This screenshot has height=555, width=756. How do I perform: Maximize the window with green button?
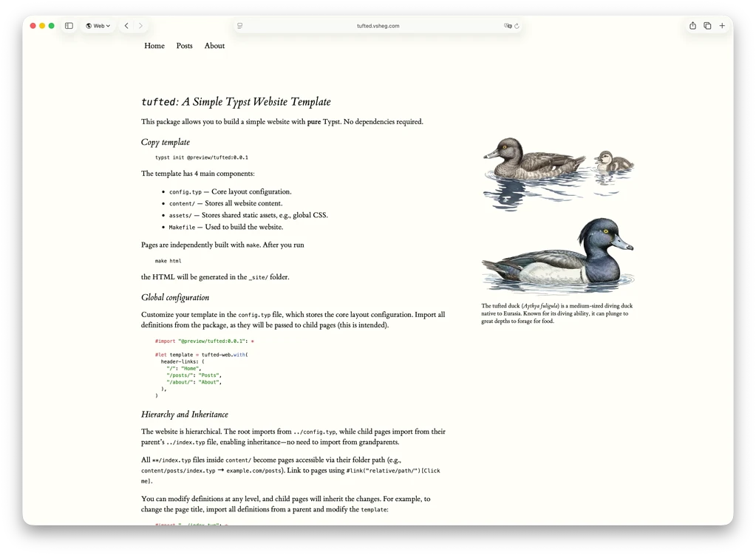click(52, 26)
